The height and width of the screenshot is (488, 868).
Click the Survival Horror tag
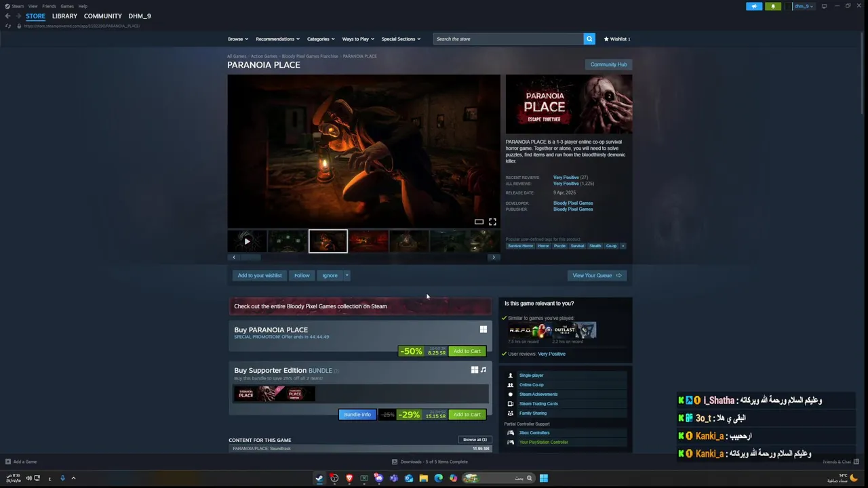pyautogui.click(x=521, y=246)
